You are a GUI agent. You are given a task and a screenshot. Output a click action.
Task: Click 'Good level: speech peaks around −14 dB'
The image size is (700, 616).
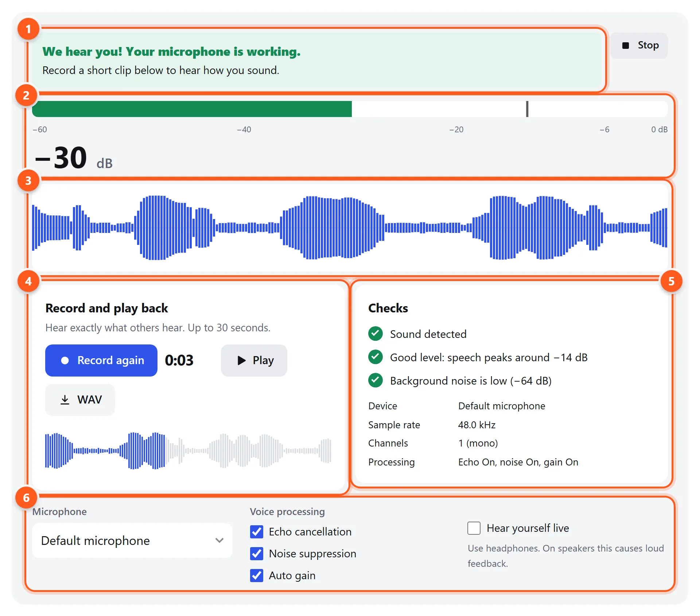point(489,357)
